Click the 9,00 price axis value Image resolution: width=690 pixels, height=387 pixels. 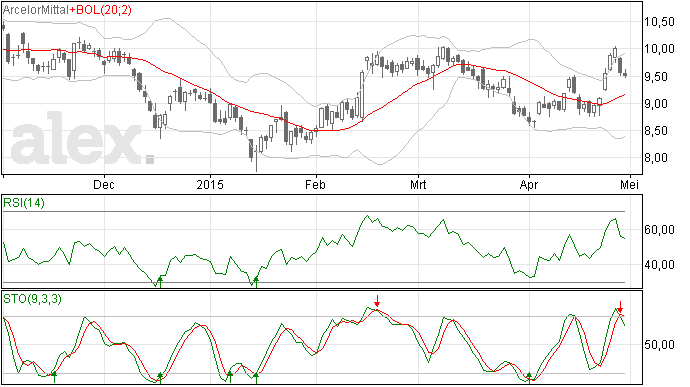pos(659,103)
